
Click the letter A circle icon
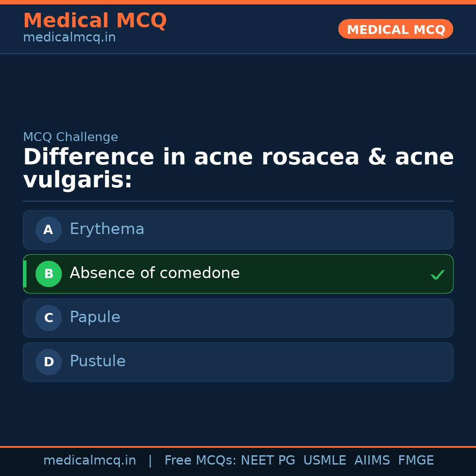click(x=48, y=230)
